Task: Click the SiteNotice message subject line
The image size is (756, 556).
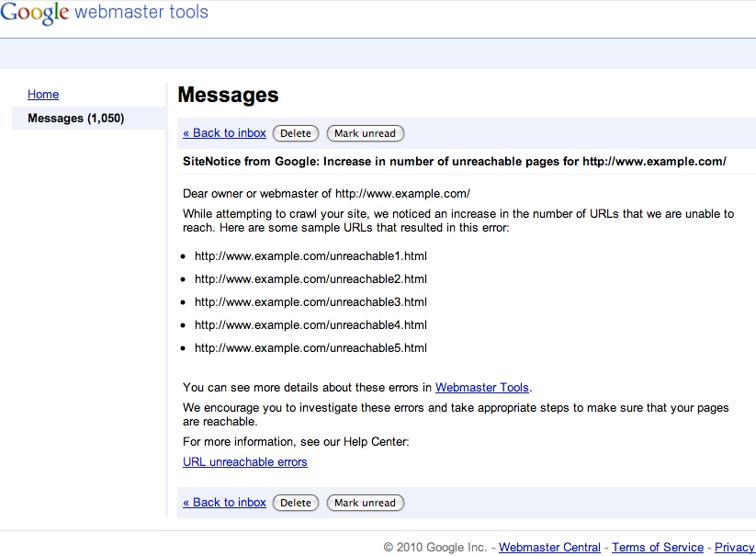Action: click(x=454, y=162)
